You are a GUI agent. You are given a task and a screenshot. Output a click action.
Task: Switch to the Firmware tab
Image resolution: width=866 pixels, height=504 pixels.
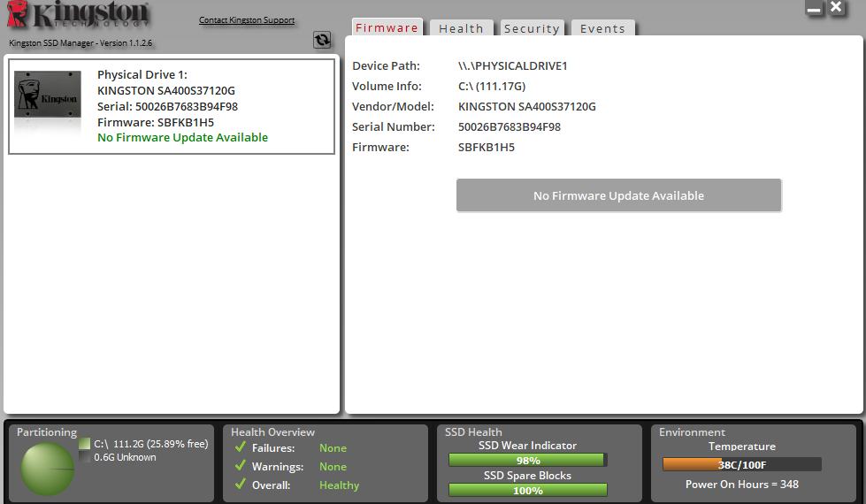pyautogui.click(x=387, y=27)
